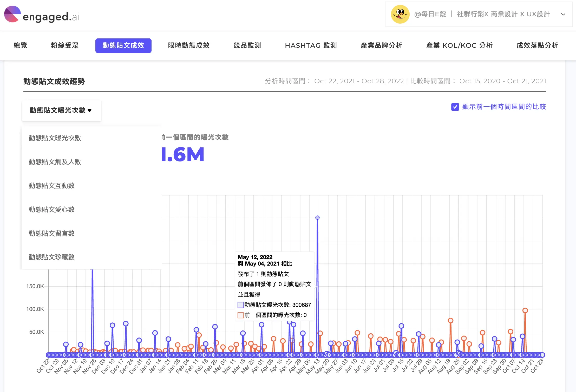
Task: Click the 50.0K y-axis label
Action: 37,332
